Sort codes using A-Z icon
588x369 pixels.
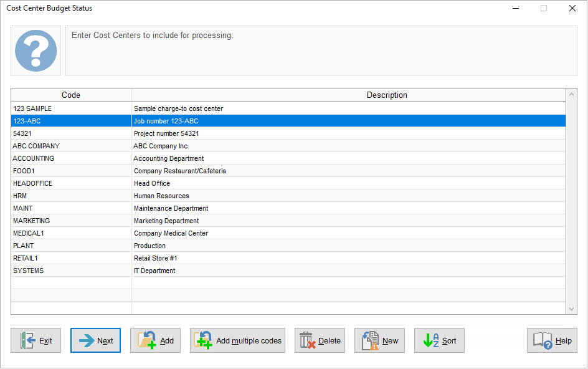click(430, 340)
